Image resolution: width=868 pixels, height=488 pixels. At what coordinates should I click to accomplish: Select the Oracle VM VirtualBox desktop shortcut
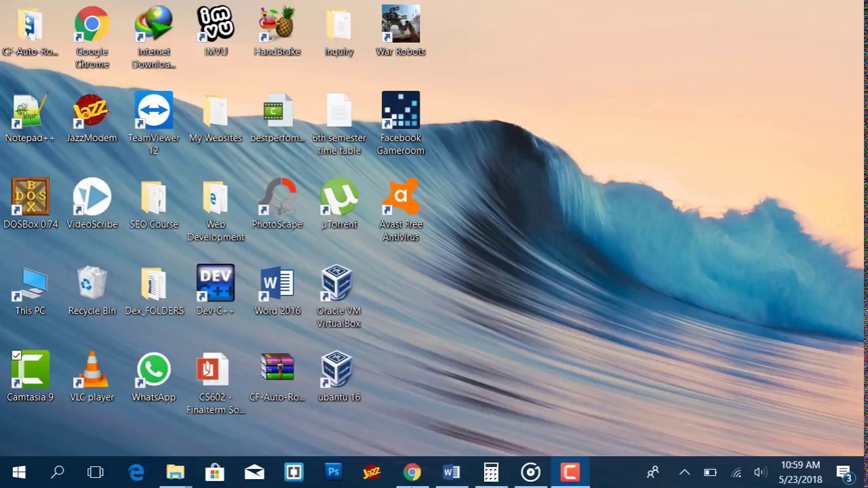[x=339, y=297]
